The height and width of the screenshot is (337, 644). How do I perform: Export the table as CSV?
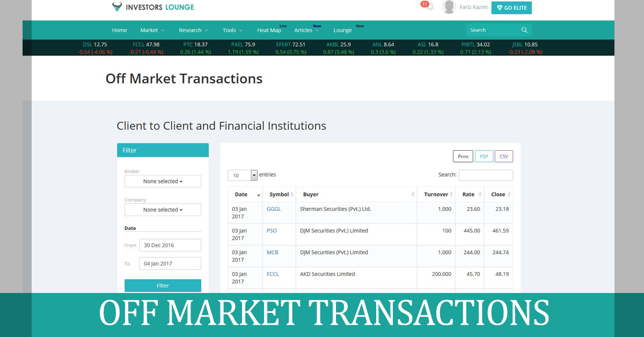(x=503, y=156)
